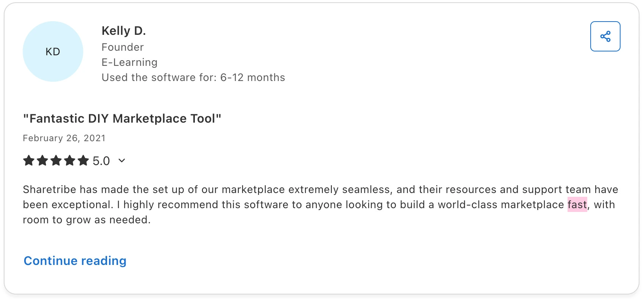Click the Founder job title text
644x299 pixels.
[123, 47]
